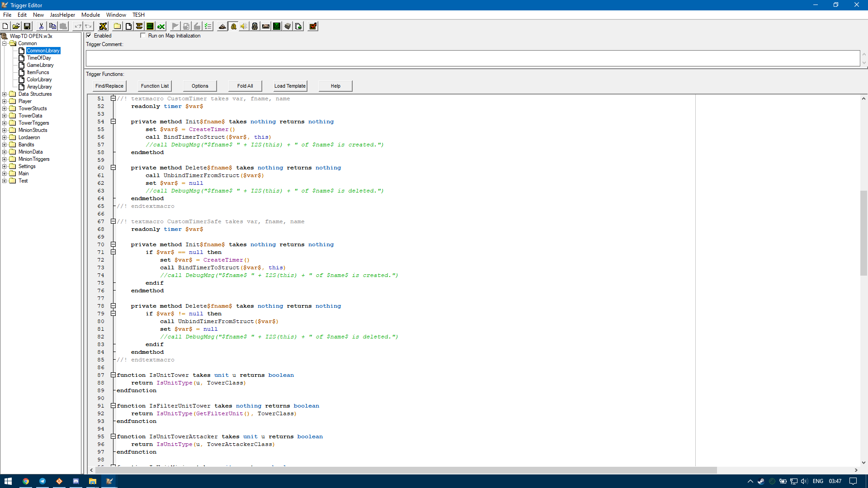The width and height of the screenshot is (868, 488).
Task: Uncheck the Enabled checkbox
Action: (x=89, y=36)
